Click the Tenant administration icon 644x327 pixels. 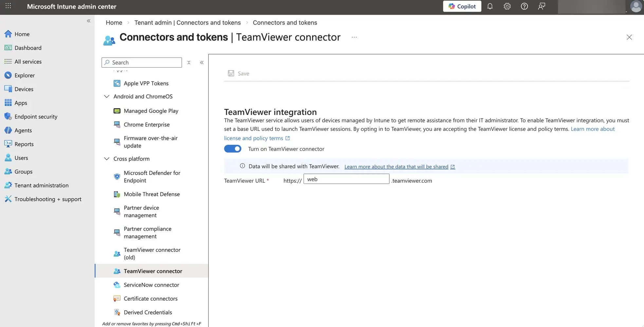coord(8,185)
